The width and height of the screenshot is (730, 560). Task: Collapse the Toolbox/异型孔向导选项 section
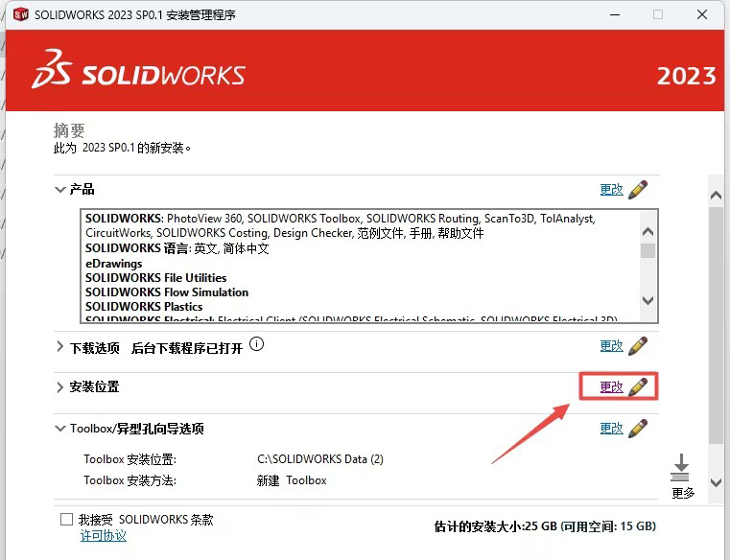[60, 429]
